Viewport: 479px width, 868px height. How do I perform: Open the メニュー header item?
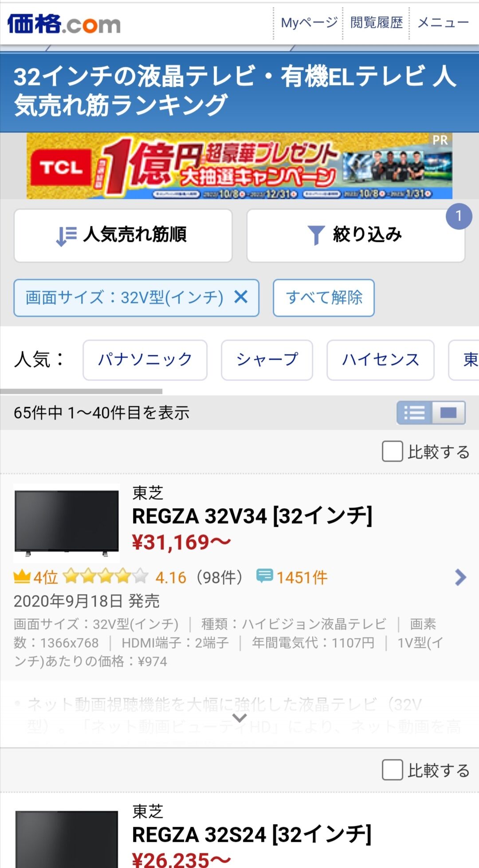pos(443,23)
